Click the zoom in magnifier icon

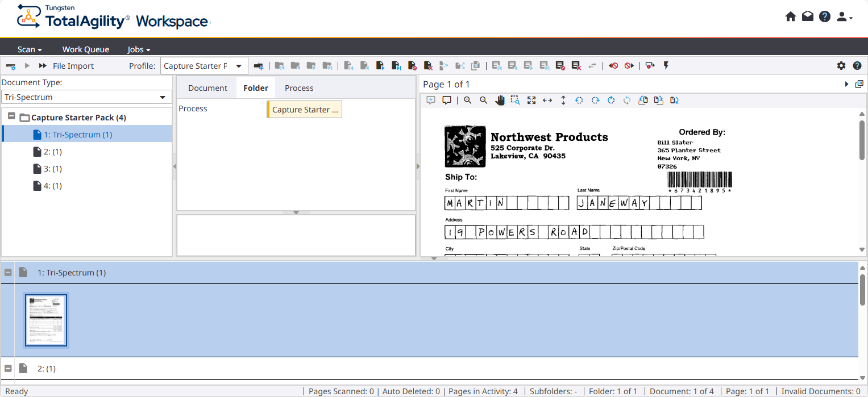[x=467, y=100]
